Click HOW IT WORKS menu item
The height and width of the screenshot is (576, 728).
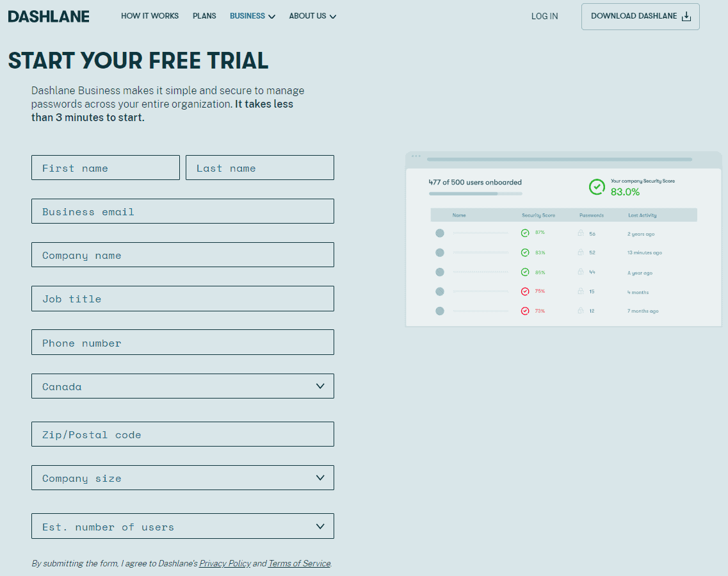150,16
